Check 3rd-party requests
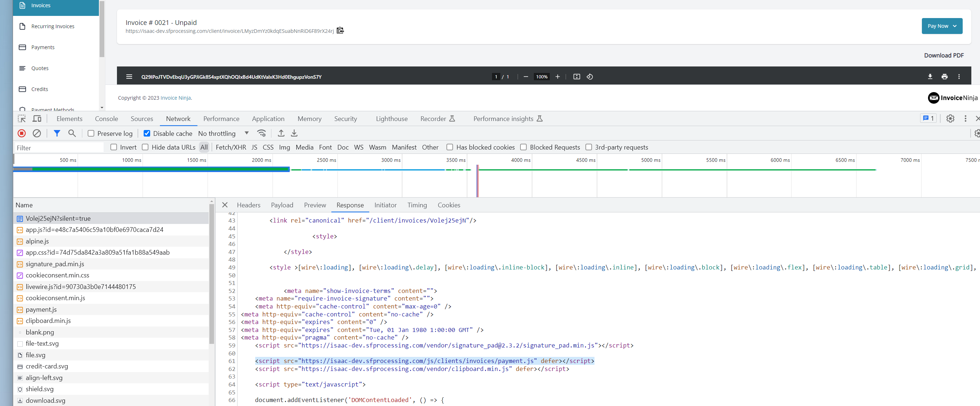The image size is (980, 406). (x=588, y=147)
